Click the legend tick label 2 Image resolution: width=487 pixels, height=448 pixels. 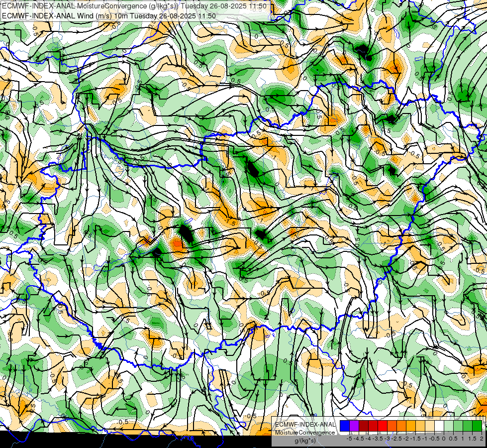(482, 439)
